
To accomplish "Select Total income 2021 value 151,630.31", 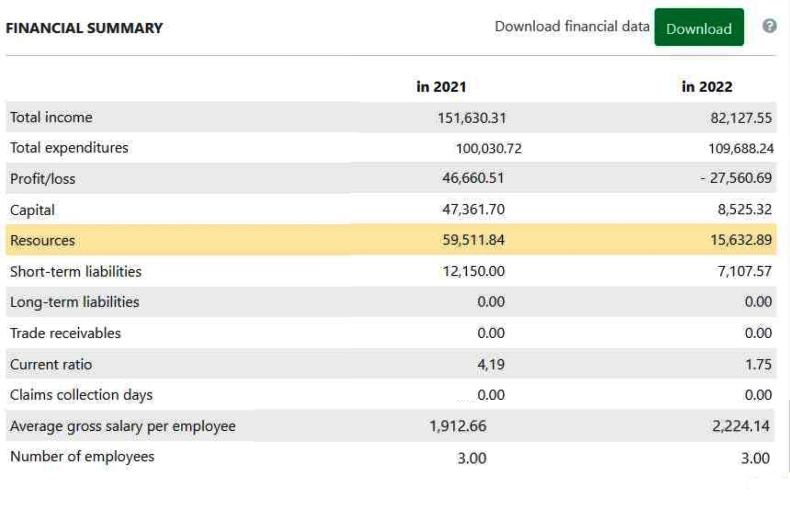I will click(472, 118).
